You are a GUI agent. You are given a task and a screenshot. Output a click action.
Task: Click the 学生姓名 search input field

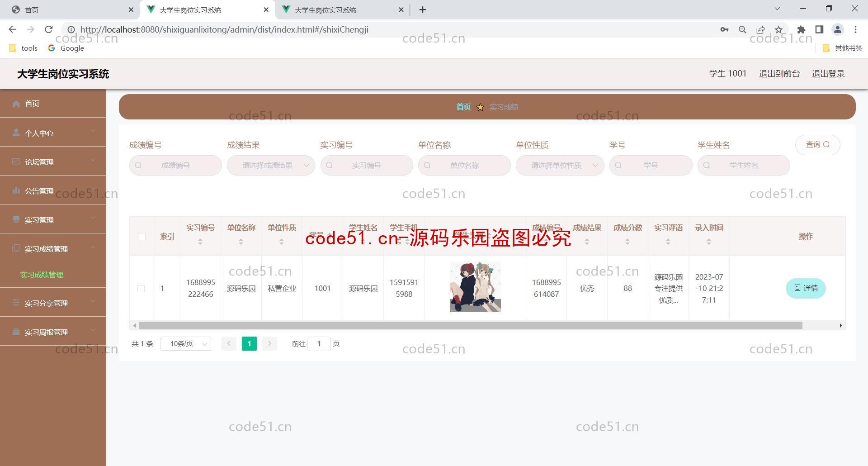tap(744, 166)
